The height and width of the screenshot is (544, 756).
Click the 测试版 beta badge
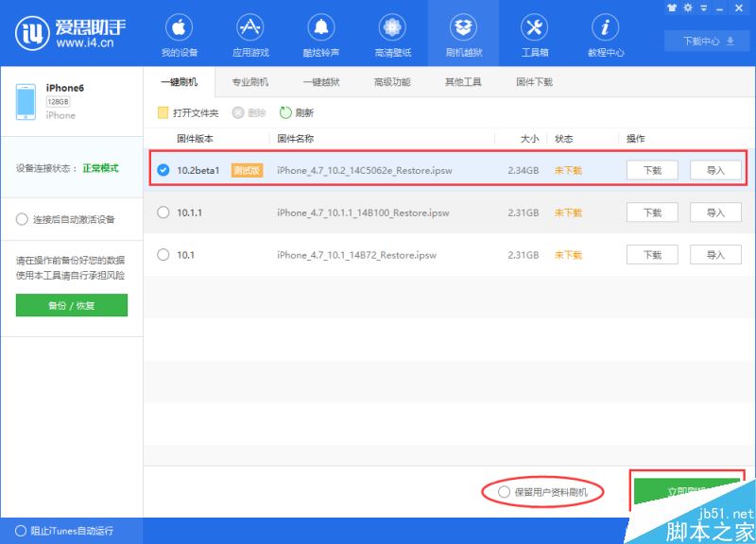click(x=247, y=170)
